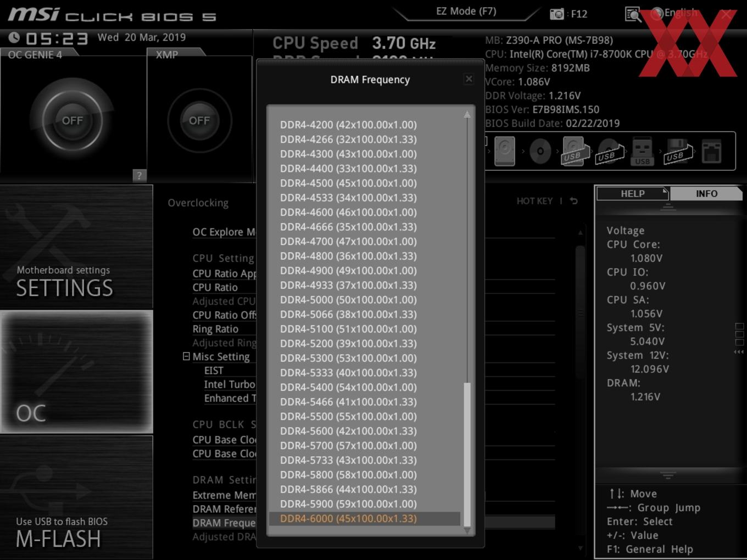Toggle the OC GENIE 4 power button

coord(73,120)
